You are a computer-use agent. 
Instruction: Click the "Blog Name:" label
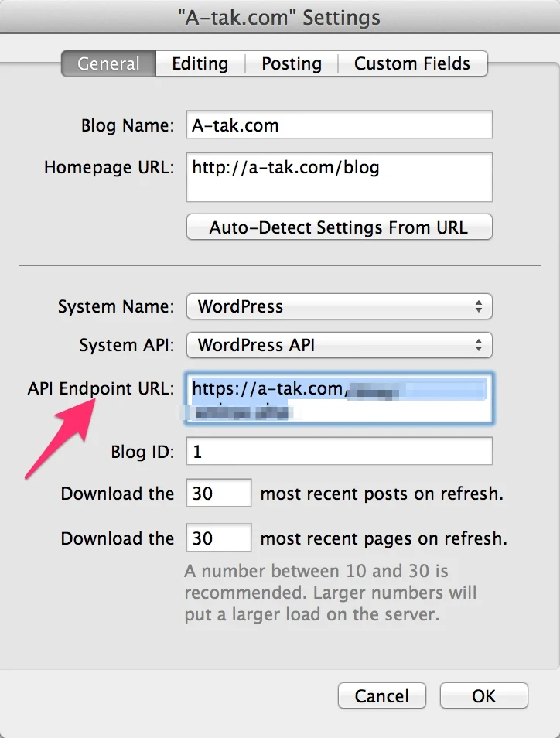(x=128, y=125)
